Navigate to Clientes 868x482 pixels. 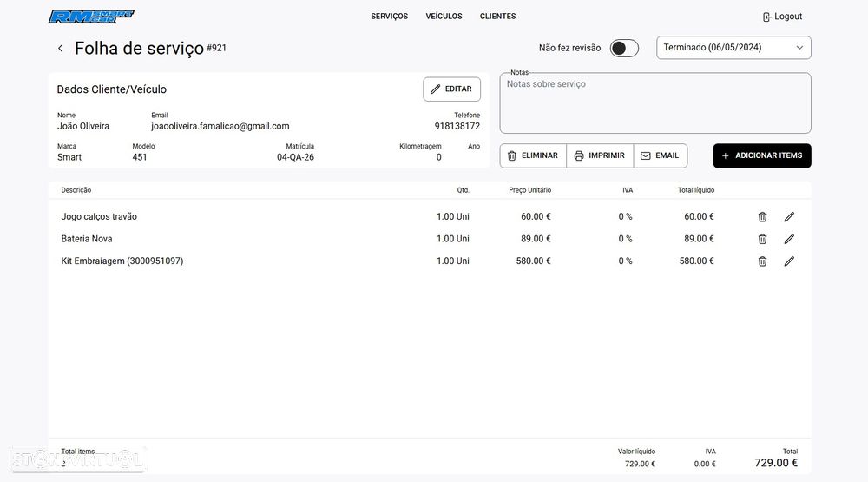tap(497, 17)
